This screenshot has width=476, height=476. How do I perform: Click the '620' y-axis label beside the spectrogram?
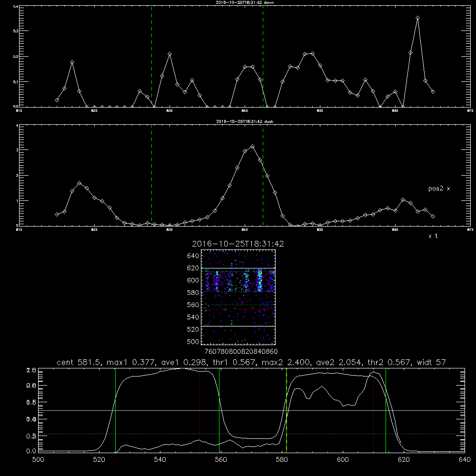point(193,268)
